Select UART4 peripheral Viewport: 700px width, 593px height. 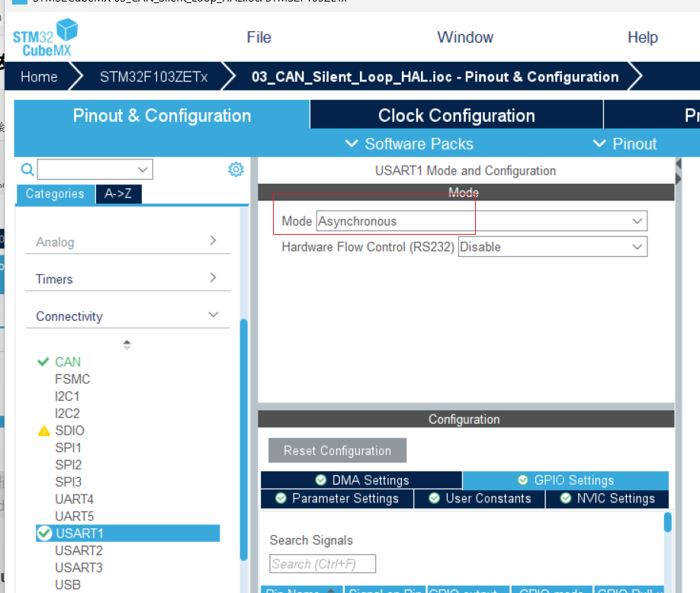tap(74, 498)
